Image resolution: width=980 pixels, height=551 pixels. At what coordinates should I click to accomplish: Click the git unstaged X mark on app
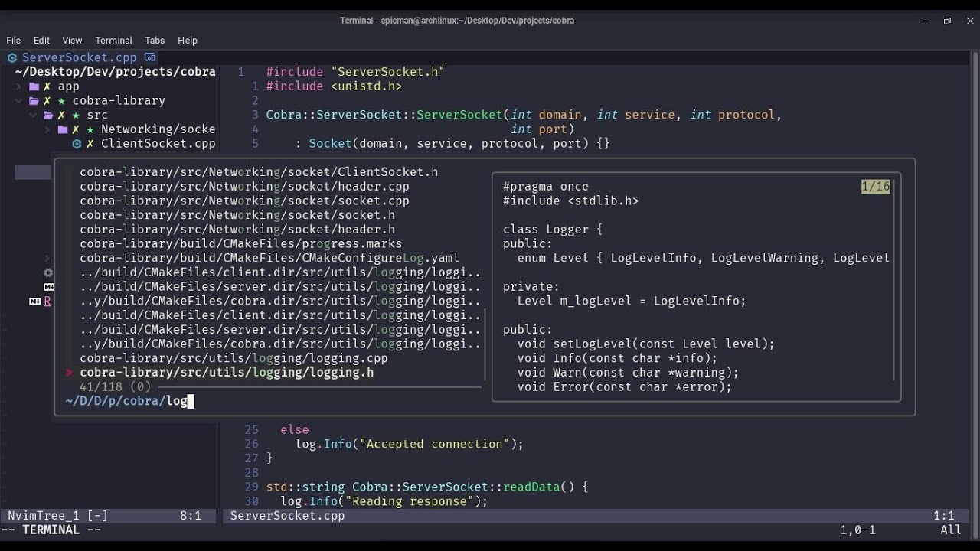[x=47, y=86]
